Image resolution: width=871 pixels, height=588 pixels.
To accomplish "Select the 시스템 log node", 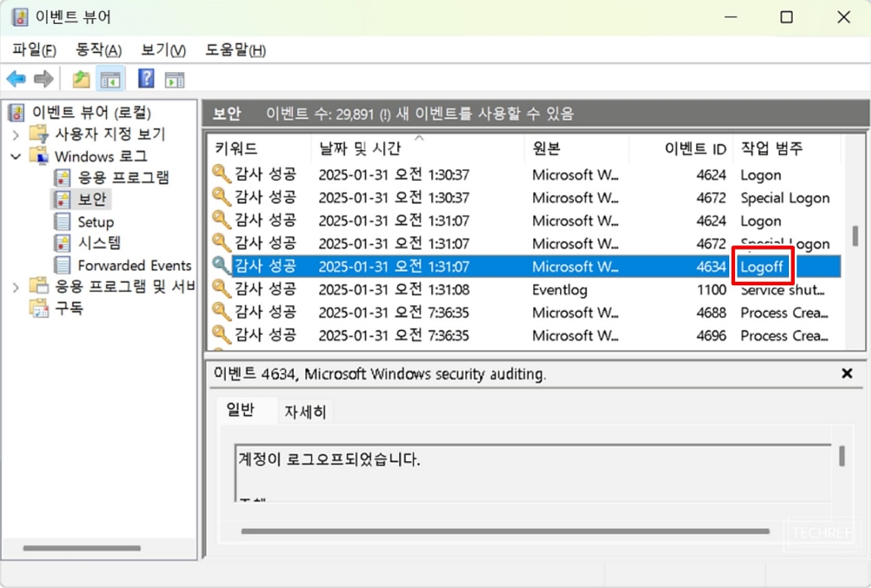I will point(100,243).
